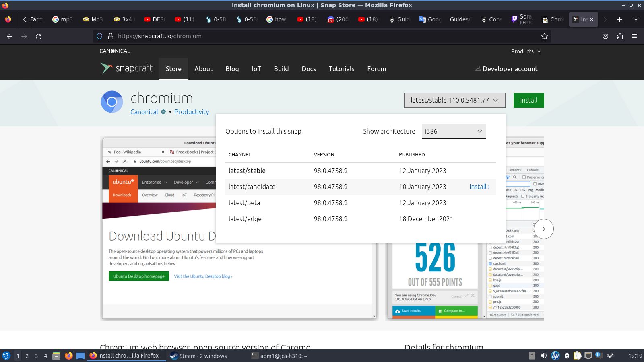Screen dimensions: 644x362
Task: Click the green Install button
Action: pos(528,100)
